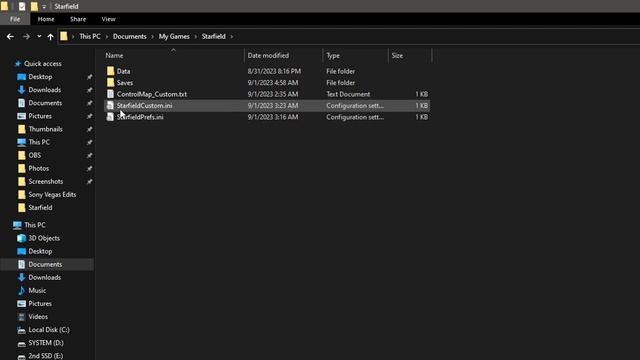The height and width of the screenshot is (360, 640).
Task: Open Desktop under This PC
Action: pos(40,251)
